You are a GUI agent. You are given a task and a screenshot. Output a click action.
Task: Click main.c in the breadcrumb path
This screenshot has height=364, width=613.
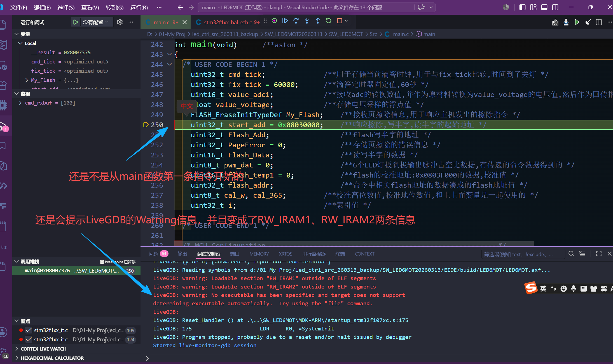tap(401, 34)
